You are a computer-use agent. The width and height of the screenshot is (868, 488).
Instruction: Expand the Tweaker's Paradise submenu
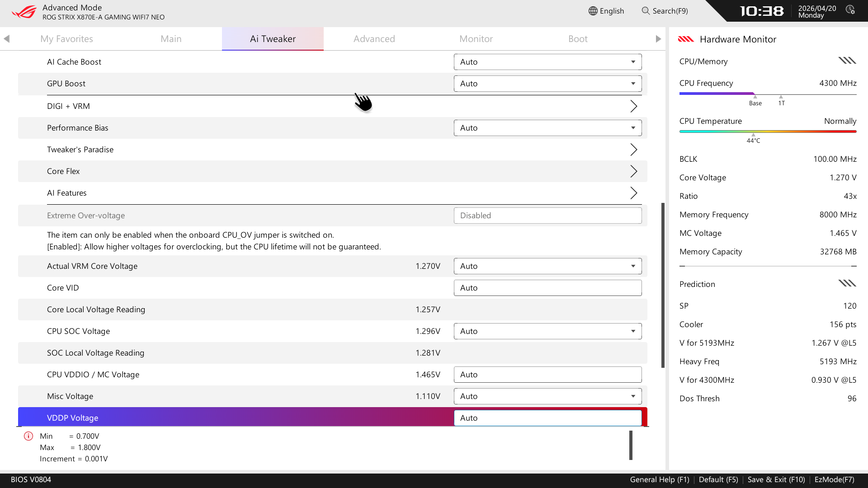click(633, 150)
